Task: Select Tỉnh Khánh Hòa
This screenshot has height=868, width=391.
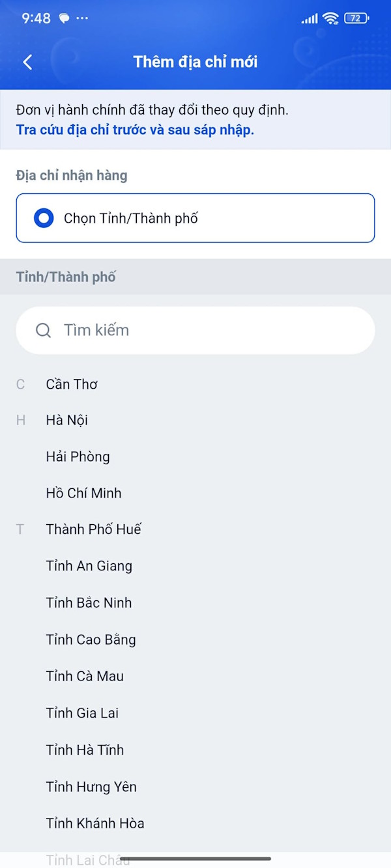Action: click(95, 823)
